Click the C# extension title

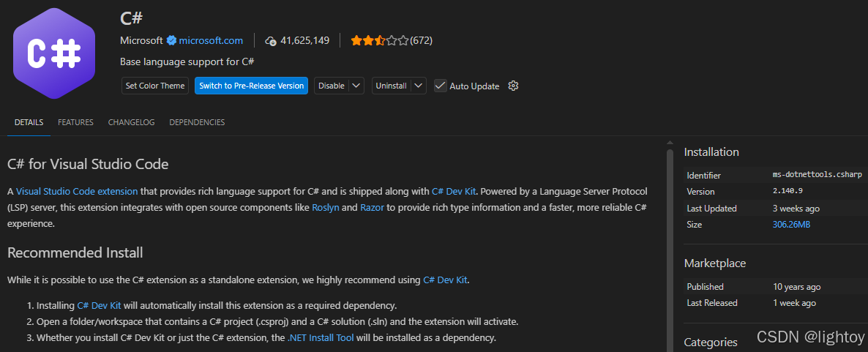click(131, 18)
